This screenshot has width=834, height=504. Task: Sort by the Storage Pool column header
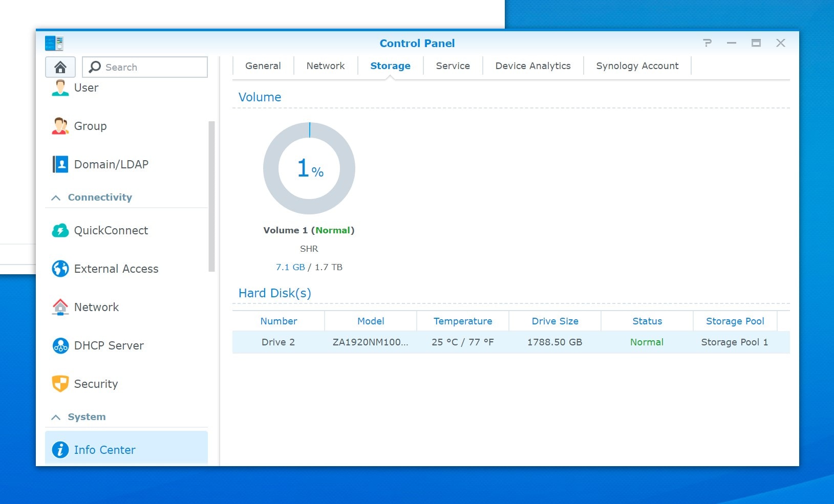point(735,321)
